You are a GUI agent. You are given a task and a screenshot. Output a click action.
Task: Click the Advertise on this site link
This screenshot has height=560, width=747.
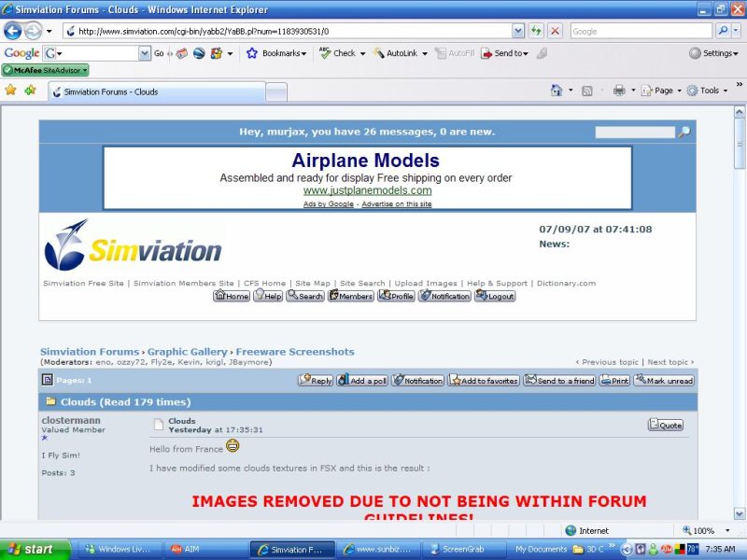(x=396, y=203)
